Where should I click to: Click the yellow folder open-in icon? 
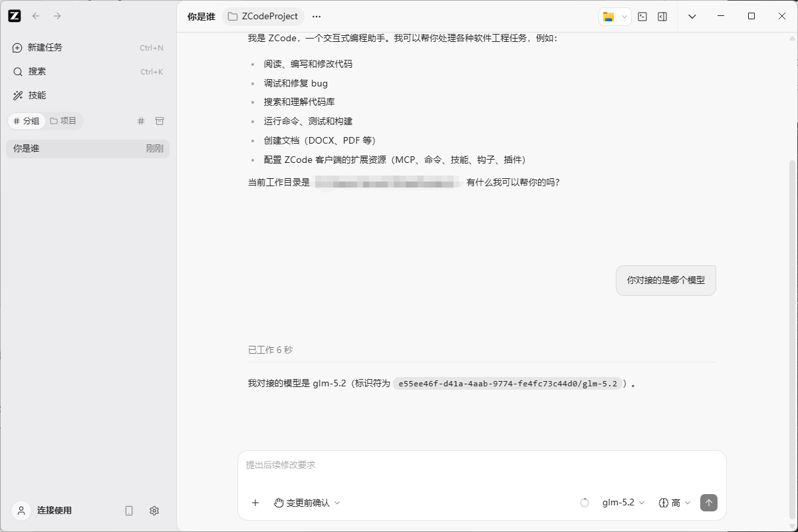(608, 17)
